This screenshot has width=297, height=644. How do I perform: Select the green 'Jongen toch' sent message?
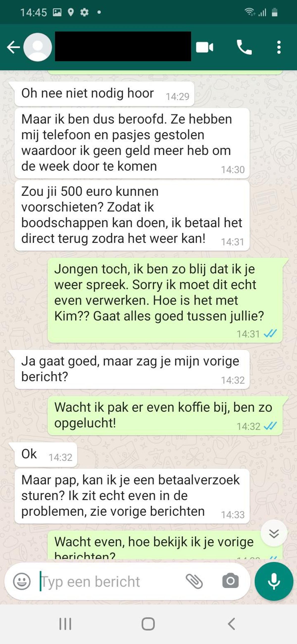pyautogui.click(x=165, y=300)
